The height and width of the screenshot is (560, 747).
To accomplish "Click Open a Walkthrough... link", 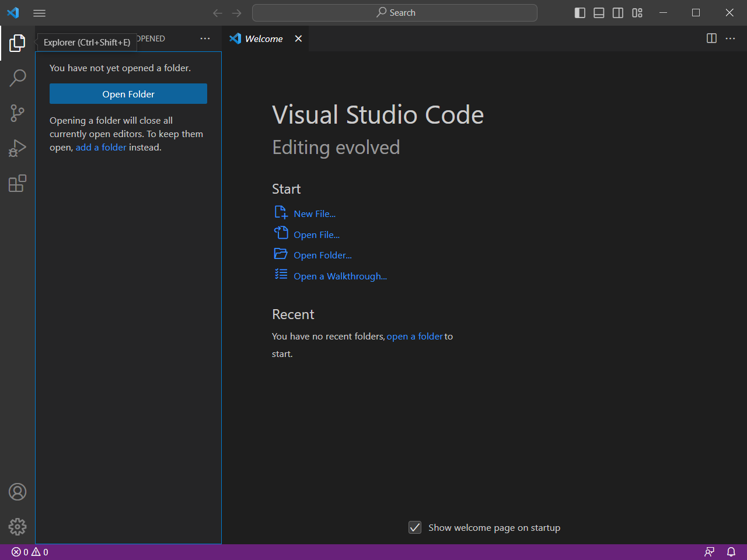I will [340, 276].
